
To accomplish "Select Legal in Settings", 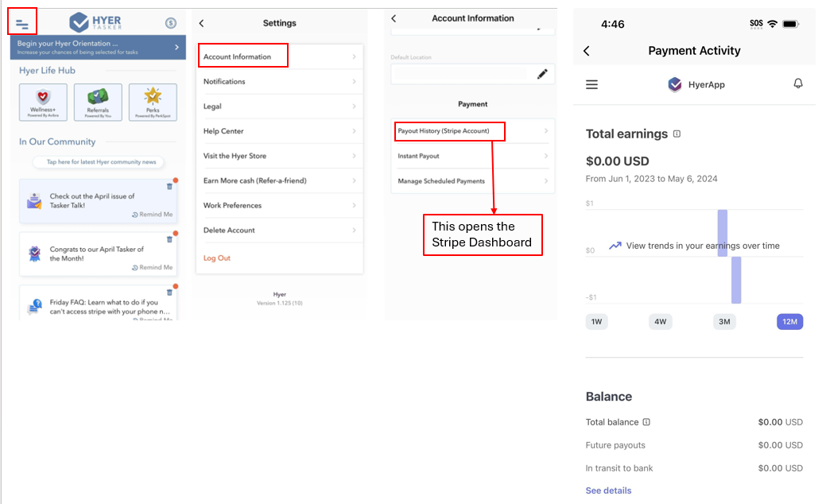I will click(280, 107).
